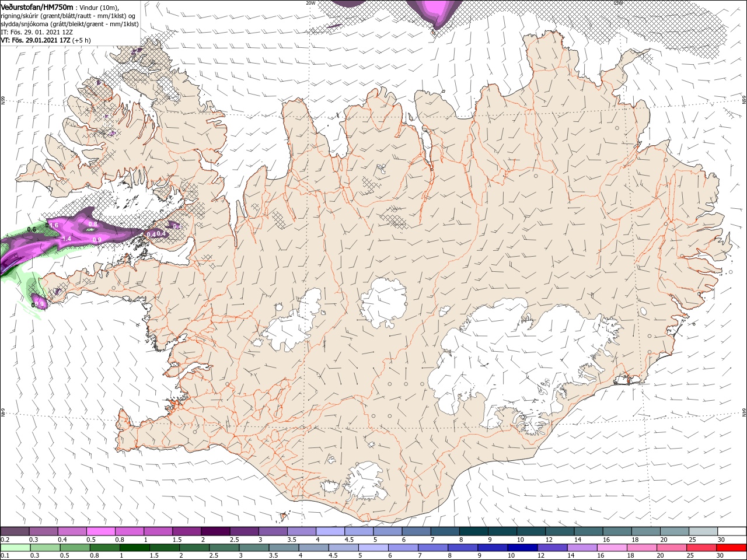
Task: Pick bottom scale swatch between 3 and 3.5
Action: 254,548
